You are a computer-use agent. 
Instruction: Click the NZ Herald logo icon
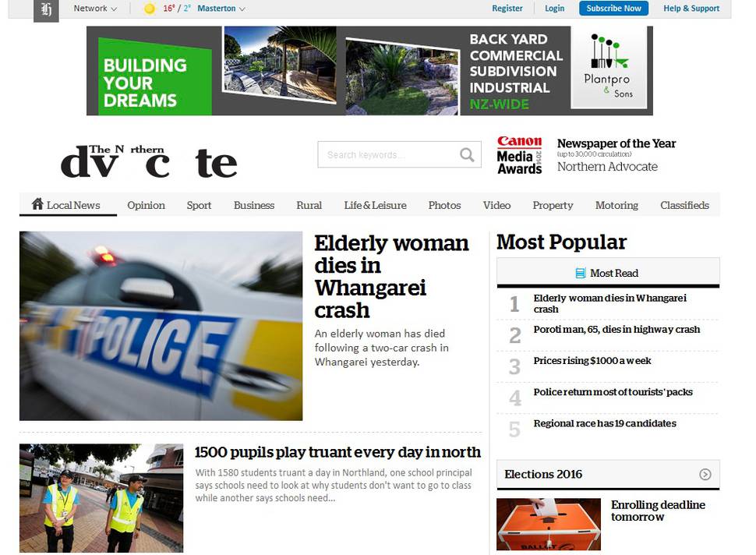point(46,9)
